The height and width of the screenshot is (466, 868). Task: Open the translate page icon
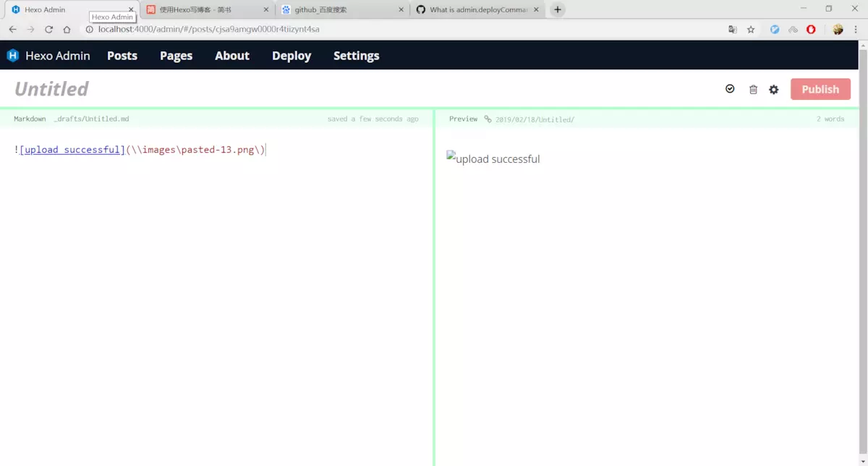(733, 30)
